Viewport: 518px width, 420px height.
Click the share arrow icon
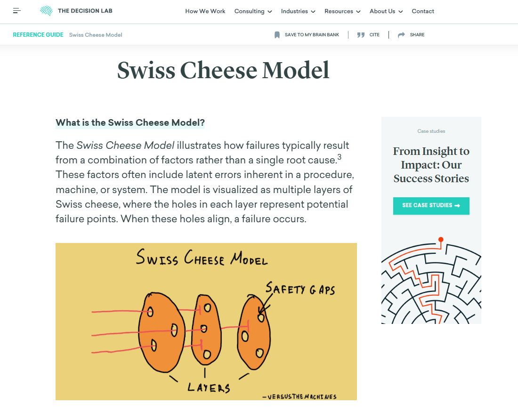[x=401, y=35]
